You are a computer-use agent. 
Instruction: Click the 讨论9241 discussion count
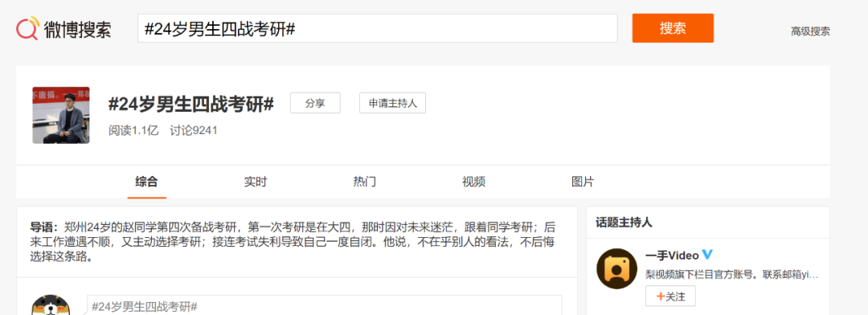pyautogui.click(x=194, y=130)
